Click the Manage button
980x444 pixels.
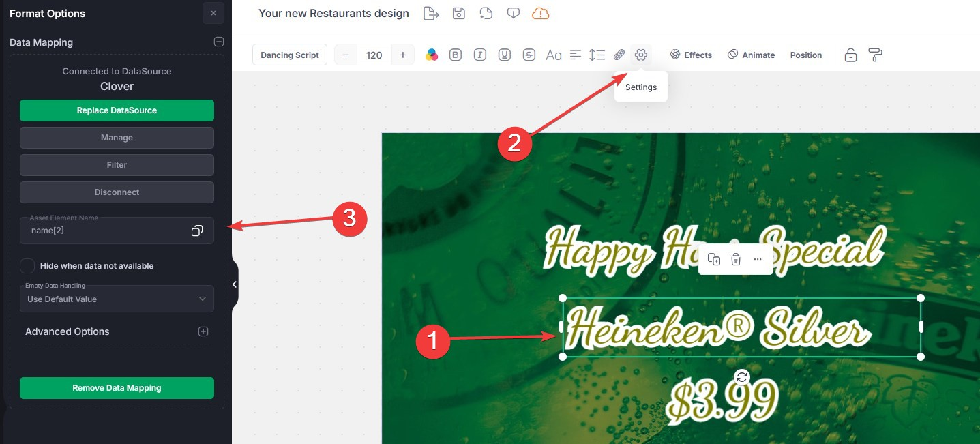[x=117, y=138]
